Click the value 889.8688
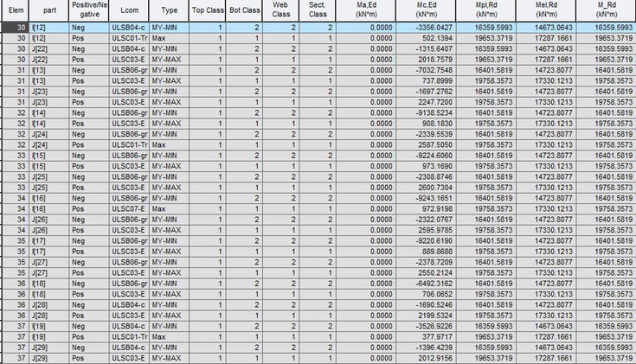The image size is (636, 364). tap(426, 252)
